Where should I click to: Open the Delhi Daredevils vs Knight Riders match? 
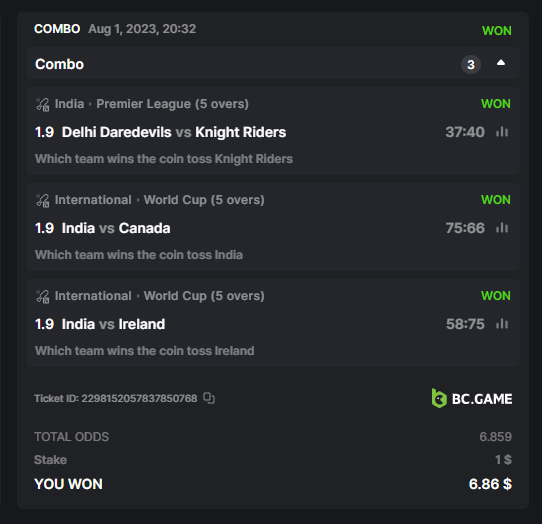coord(174,132)
